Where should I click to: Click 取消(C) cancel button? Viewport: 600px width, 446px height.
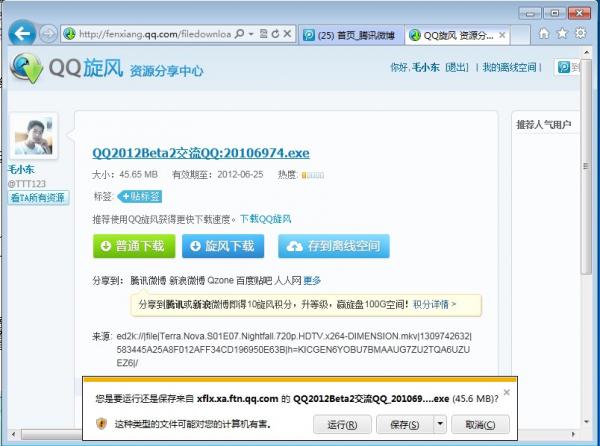coord(480,425)
